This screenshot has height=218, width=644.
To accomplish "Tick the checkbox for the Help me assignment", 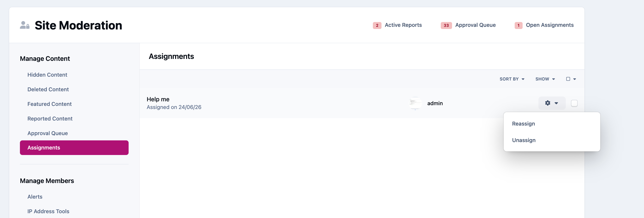I will (x=574, y=103).
